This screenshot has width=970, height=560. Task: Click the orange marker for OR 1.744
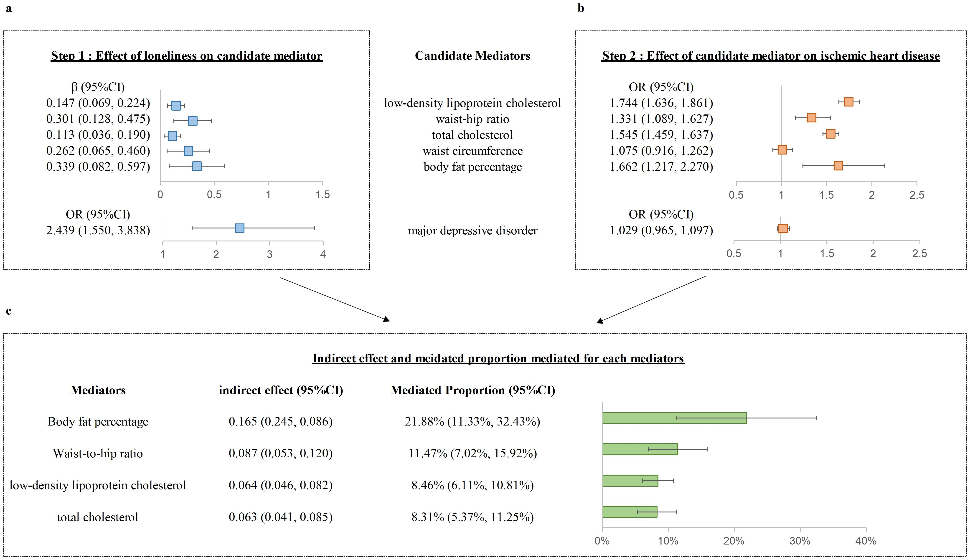pyautogui.click(x=848, y=102)
